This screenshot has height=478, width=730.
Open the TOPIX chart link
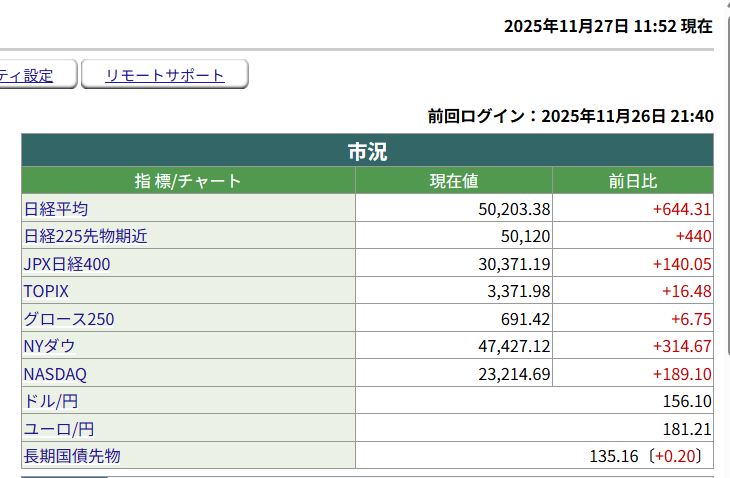click(45, 291)
